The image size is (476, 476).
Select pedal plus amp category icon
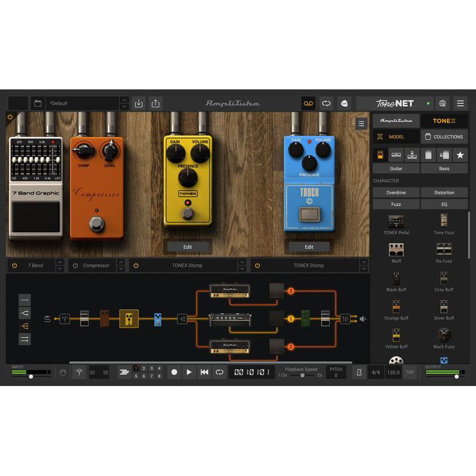[x=412, y=155]
